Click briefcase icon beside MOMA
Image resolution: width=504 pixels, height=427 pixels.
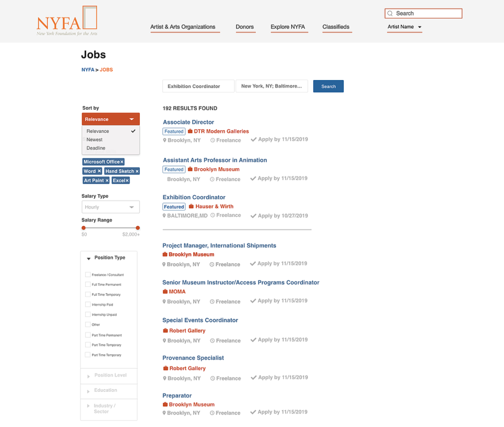[x=165, y=291]
